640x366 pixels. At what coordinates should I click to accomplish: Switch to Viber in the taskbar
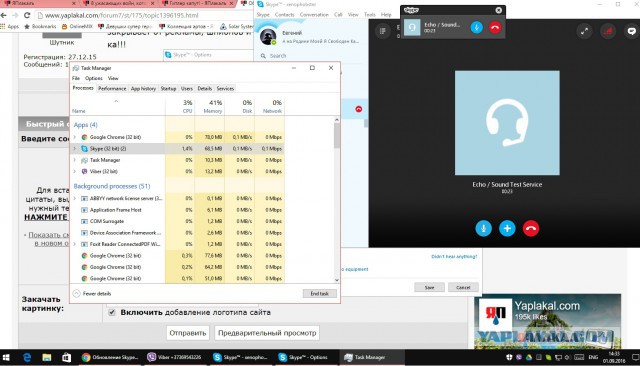click(x=175, y=357)
